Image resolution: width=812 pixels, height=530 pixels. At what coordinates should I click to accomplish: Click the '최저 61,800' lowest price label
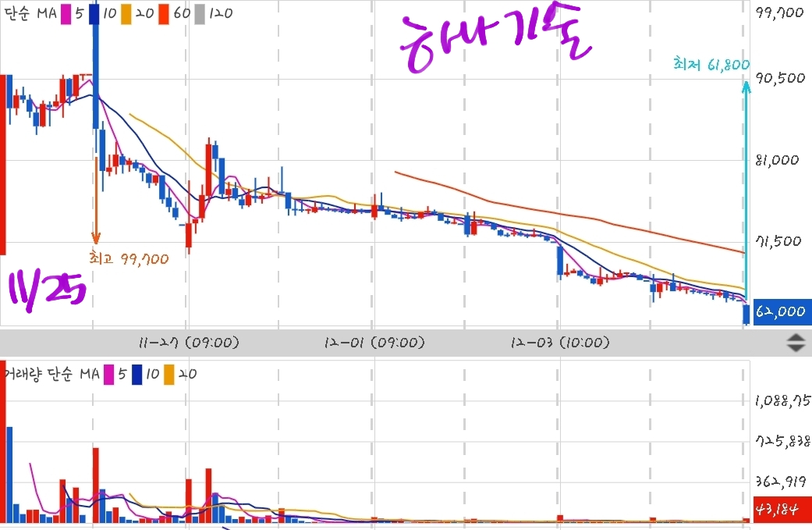[x=711, y=64]
